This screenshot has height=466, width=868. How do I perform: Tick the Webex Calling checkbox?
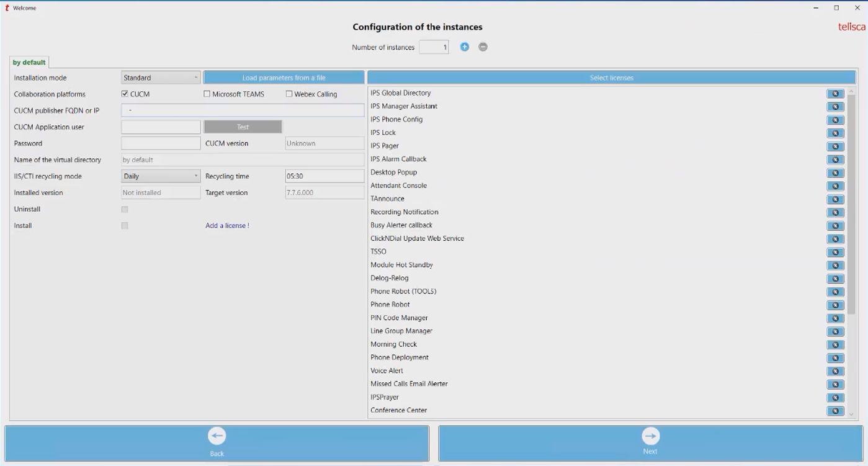pyautogui.click(x=289, y=94)
